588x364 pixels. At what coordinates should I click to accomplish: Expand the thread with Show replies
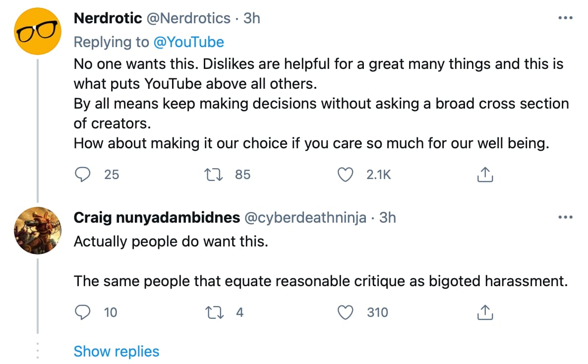[x=116, y=351]
